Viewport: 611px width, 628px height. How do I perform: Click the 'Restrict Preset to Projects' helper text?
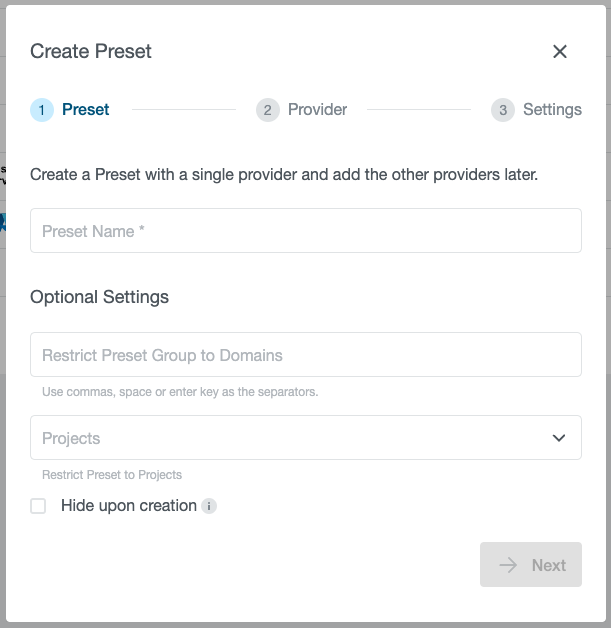[x=112, y=475]
